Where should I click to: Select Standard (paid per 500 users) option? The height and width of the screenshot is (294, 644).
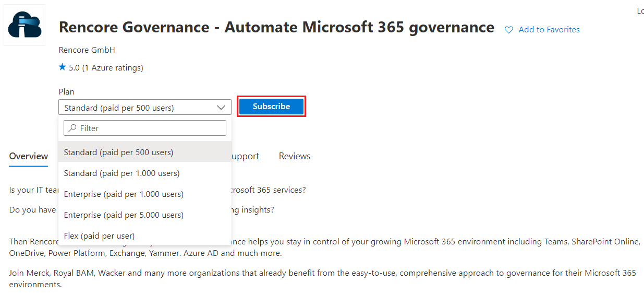pos(145,152)
